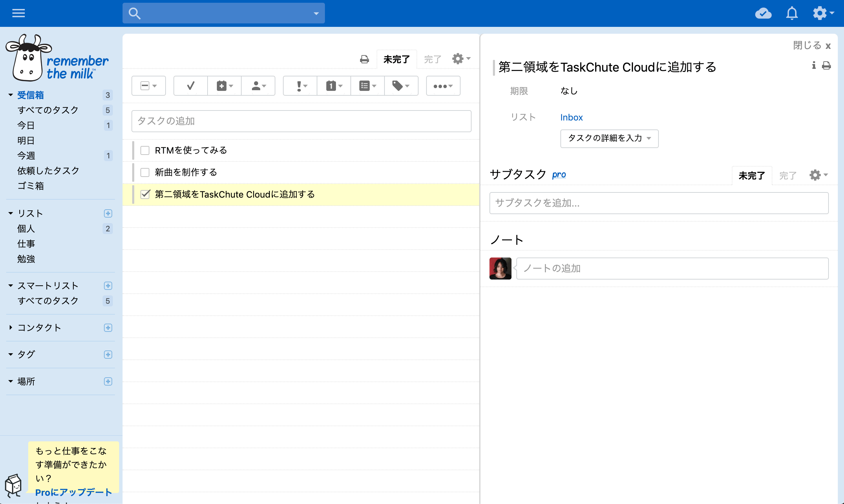Open the select-tasks dropdown button
The width and height of the screenshot is (844, 504).
(x=149, y=86)
